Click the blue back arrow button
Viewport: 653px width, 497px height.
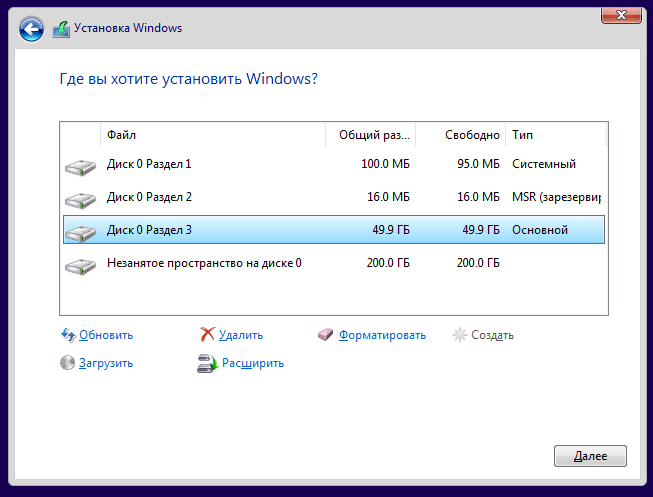coord(31,29)
